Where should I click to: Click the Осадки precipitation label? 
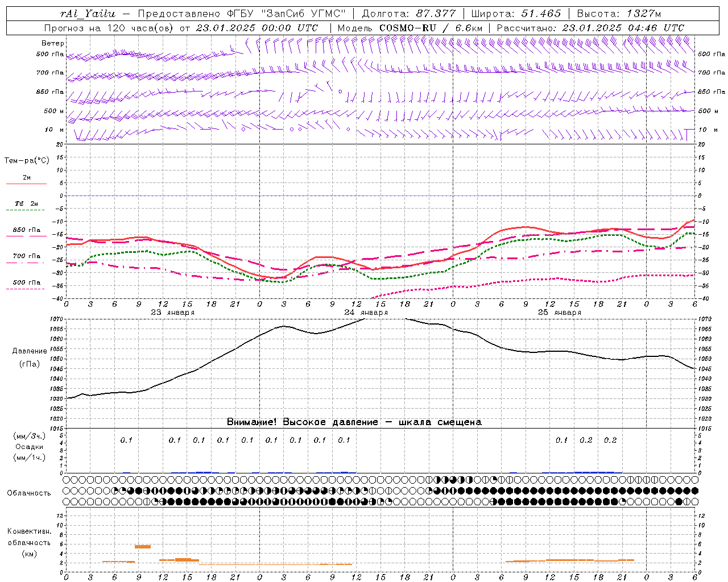(x=30, y=447)
